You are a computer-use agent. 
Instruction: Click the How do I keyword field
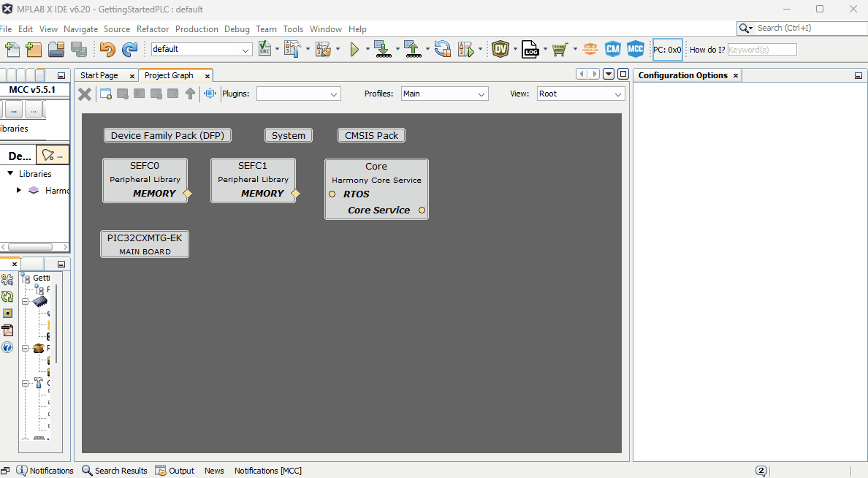pyautogui.click(x=762, y=49)
